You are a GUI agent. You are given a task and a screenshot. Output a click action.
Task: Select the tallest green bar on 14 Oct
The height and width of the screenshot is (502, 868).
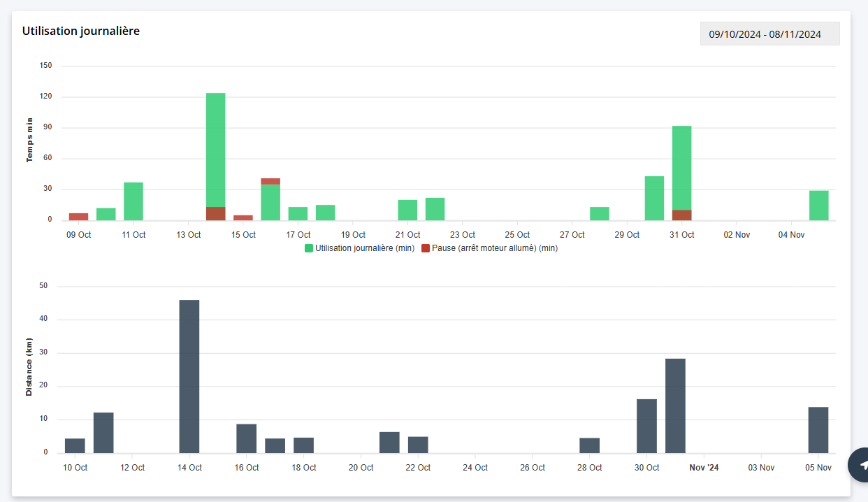tap(216, 147)
